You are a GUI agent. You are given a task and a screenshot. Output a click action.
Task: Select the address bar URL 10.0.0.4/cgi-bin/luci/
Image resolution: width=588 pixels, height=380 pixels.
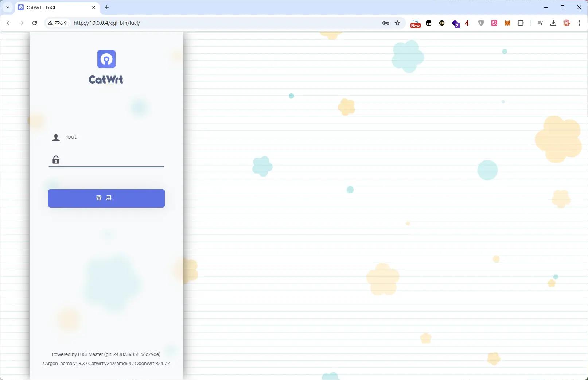(107, 23)
